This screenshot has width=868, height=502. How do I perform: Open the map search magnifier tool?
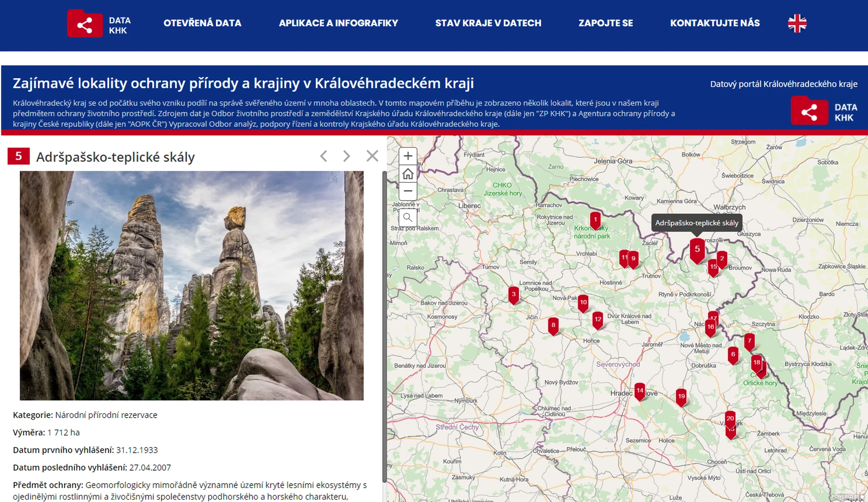[x=408, y=217]
